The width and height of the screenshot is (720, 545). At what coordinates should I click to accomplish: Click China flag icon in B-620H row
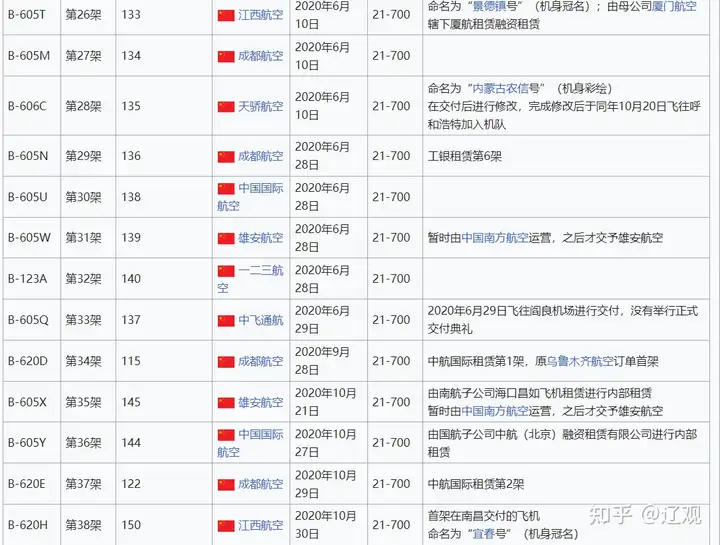click(x=226, y=526)
